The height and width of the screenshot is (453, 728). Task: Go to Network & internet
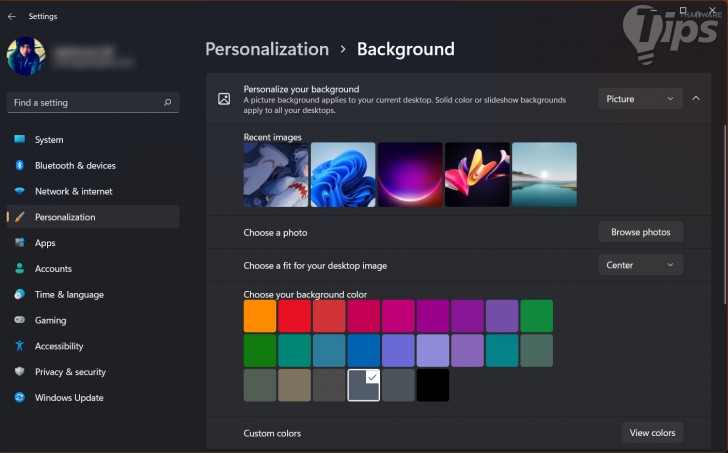pyautogui.click(x=93, y=191)
